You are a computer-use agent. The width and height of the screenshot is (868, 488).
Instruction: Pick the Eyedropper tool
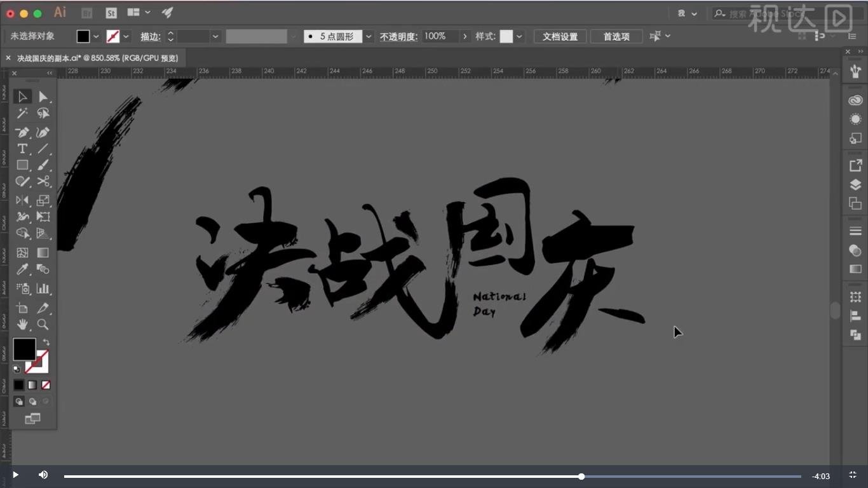click(22, 269)
